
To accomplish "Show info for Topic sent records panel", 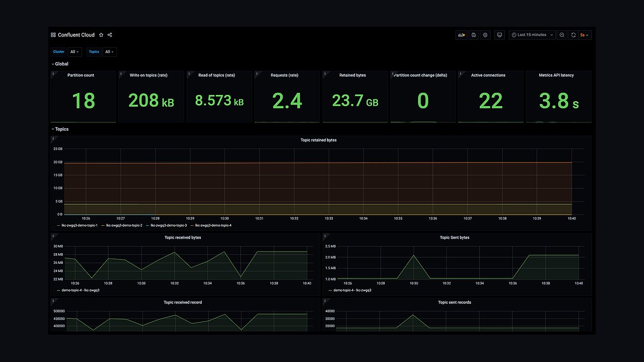I will coord(324,301).
